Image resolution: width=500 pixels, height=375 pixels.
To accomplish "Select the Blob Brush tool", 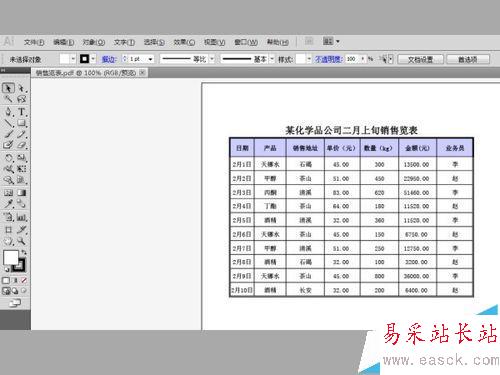I will (x=8, y=145).
